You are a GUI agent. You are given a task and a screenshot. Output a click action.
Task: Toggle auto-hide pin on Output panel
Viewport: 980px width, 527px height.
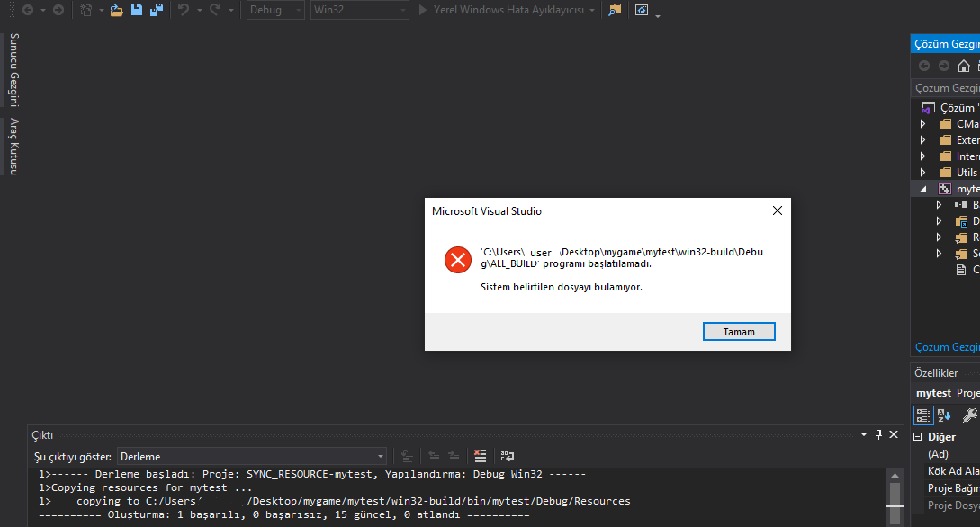pyautogui.click(x=878, y=434)
